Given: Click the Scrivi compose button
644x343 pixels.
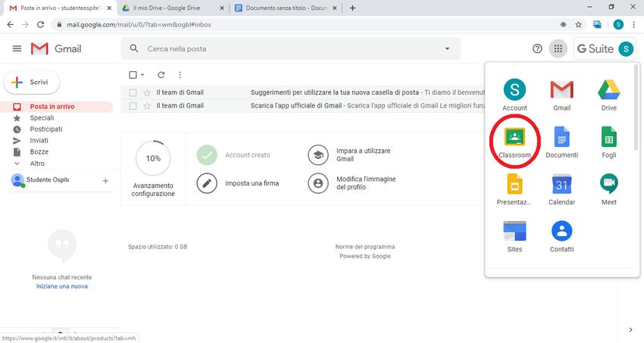Looking at the screenshot, I should (x=32, y=82).
